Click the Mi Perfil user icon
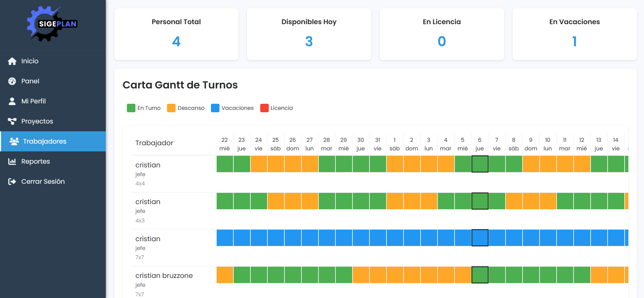 click(x=12, y=101)
